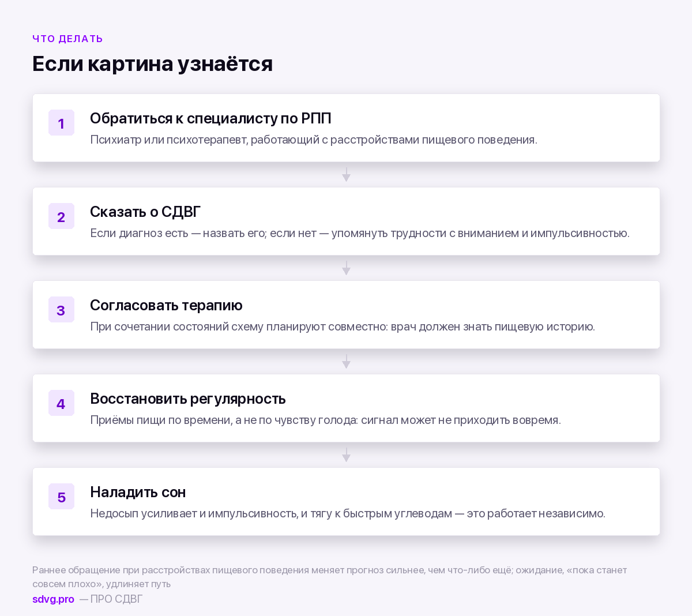Screen dimensions: 692x616
Task: Click footnote starting 'Раннее обращение'
Action: 329,577
